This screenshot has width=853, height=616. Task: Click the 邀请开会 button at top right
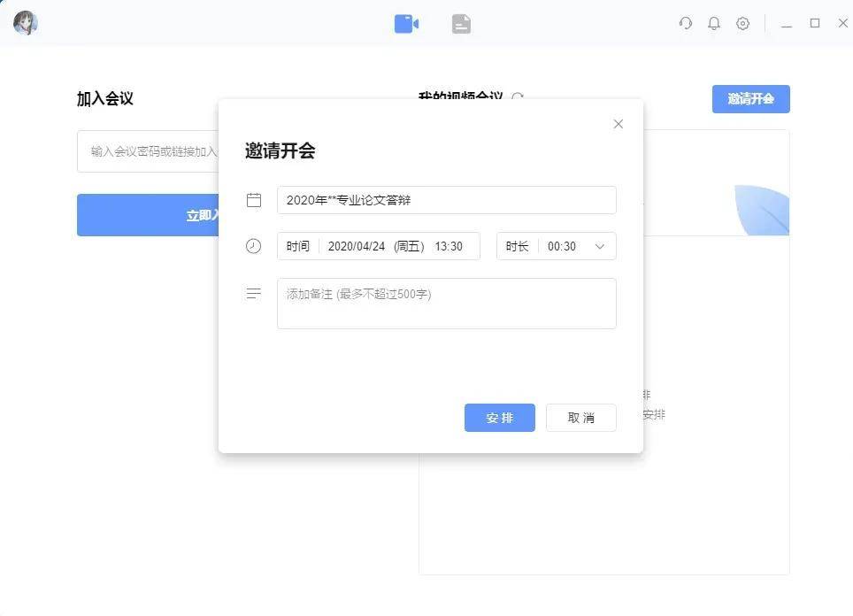click(x=750, y=99)
